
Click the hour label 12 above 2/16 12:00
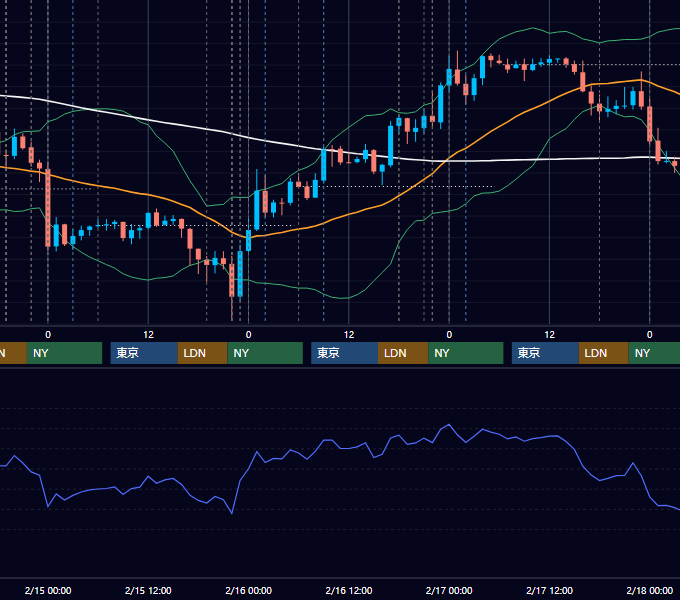point(349,335)
